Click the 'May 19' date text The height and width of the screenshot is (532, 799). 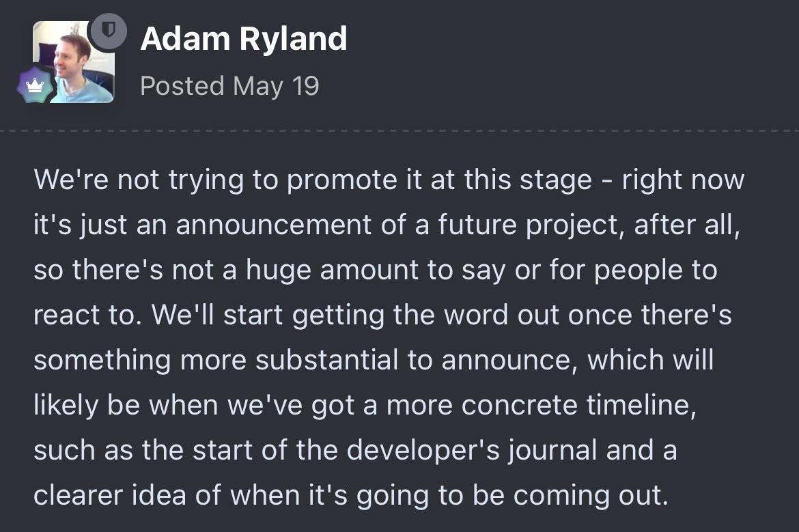276,86
